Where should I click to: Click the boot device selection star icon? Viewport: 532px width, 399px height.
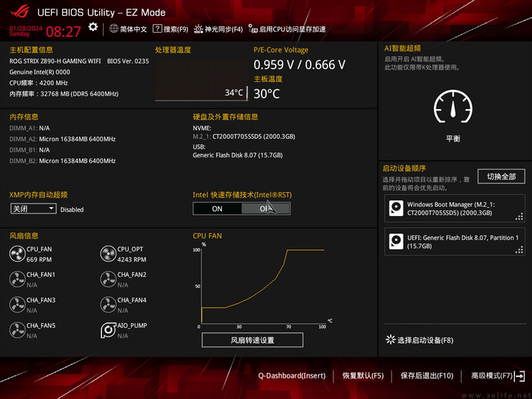(x=391, y=339)
